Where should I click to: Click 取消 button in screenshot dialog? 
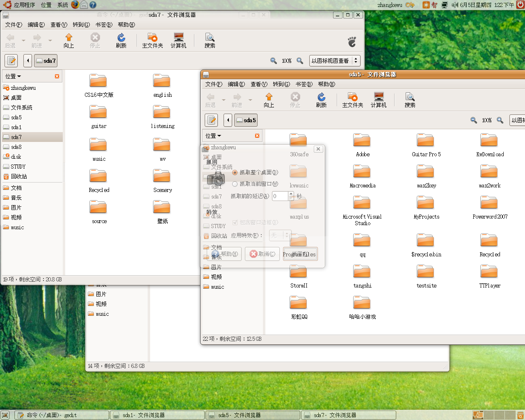point(262,254)
